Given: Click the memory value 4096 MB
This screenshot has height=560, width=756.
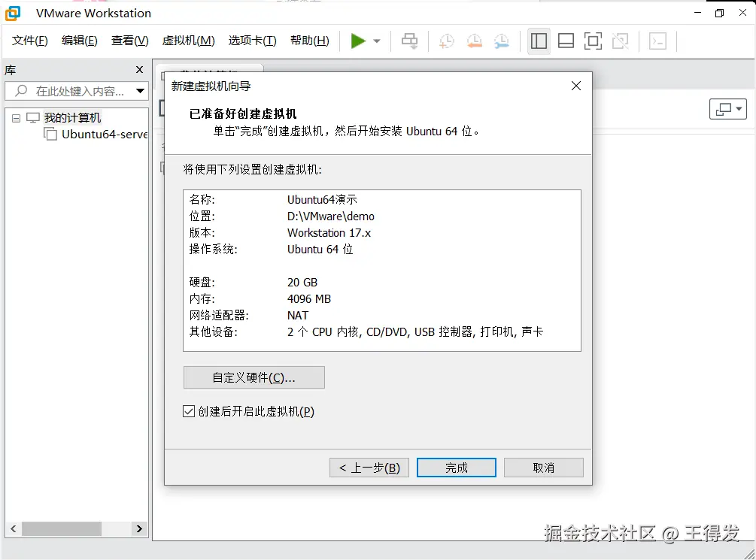Looking at the screenshot, I should (x=309, y=299).
